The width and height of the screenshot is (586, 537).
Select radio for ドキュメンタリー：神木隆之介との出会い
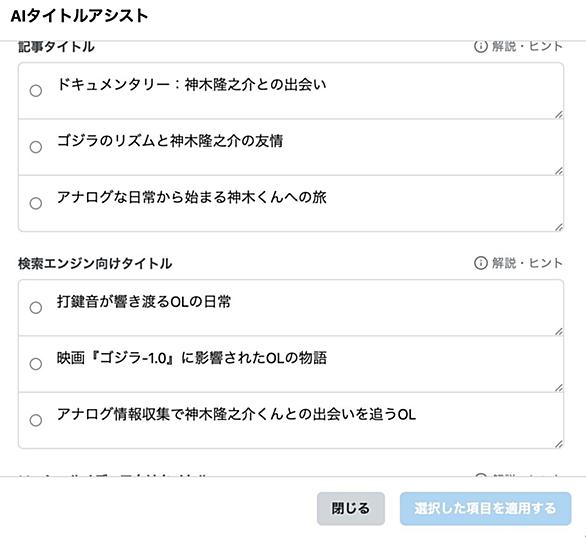tap(36, 91)
